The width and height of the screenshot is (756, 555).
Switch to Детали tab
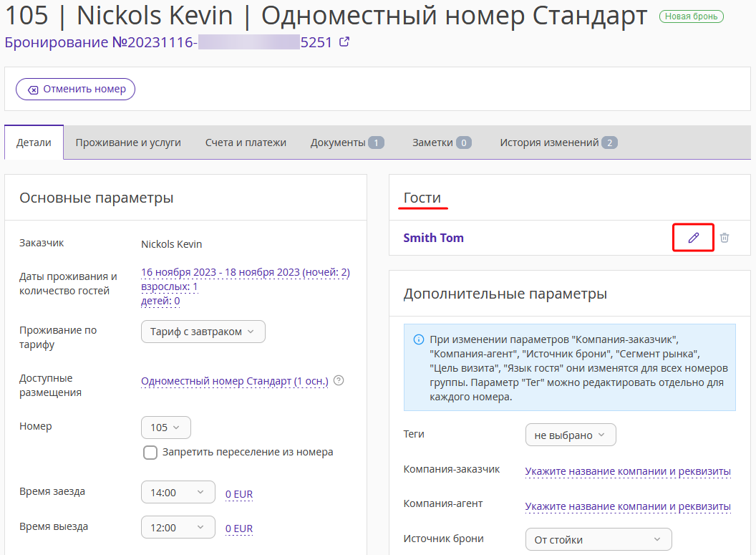point(34,143)
